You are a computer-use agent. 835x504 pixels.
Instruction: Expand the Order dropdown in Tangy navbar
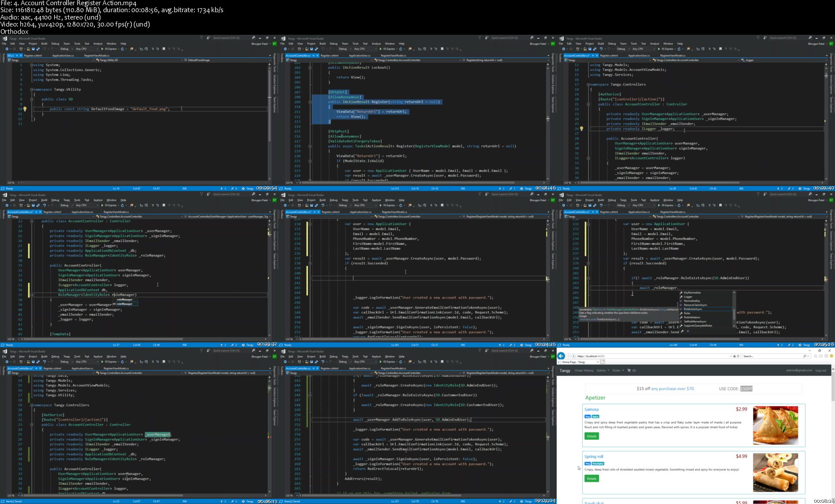pos(618,371)
